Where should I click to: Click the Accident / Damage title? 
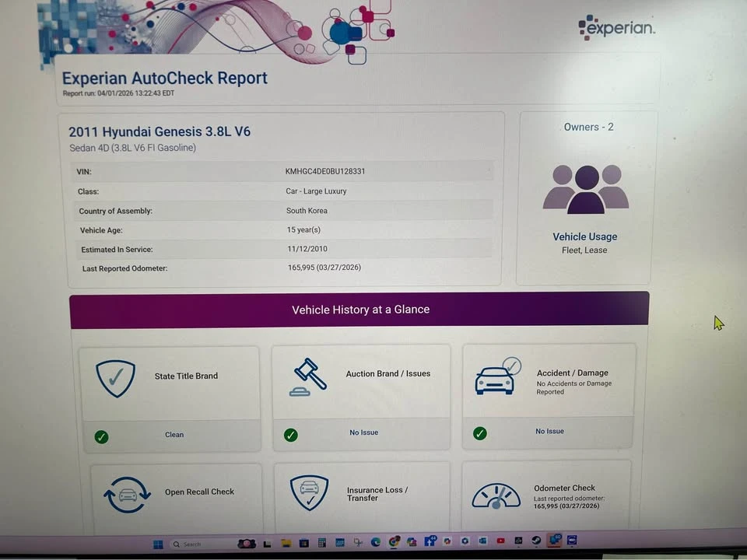tap(573, 373)
